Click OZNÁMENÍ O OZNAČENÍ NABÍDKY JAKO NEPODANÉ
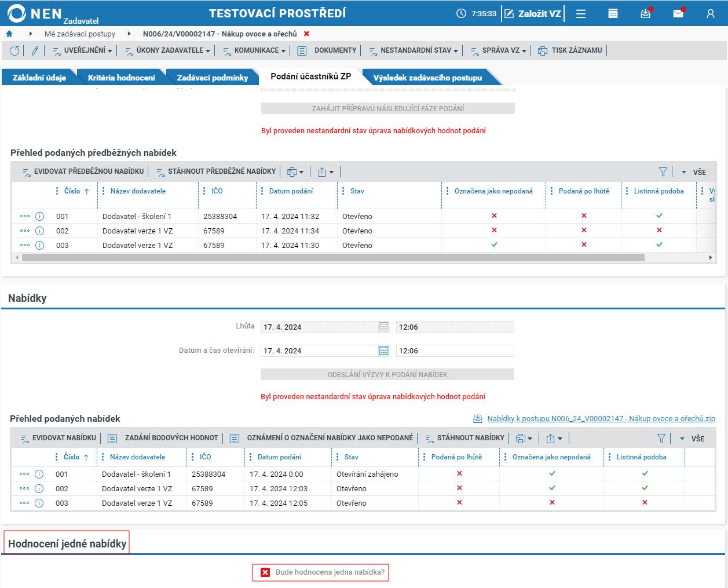 coord(321,438)
